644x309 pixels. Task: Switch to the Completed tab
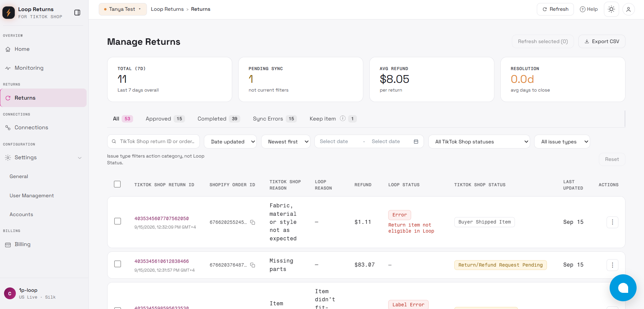point(219,119)
